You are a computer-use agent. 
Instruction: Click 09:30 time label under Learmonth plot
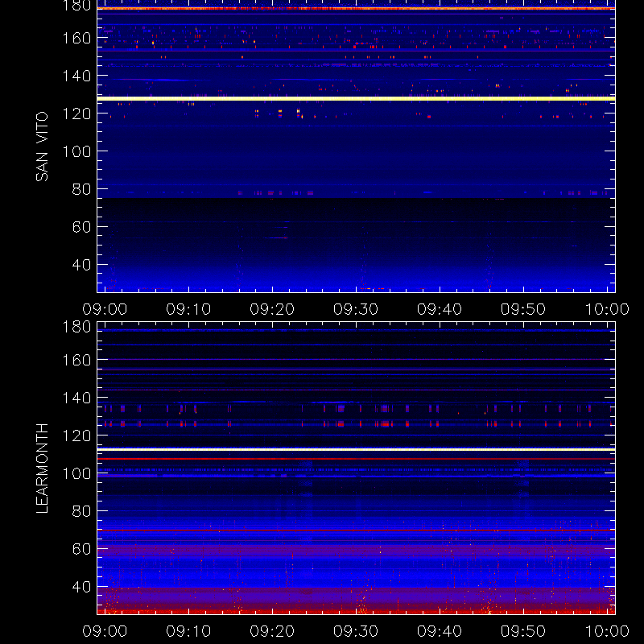click(x=356, y=631)
